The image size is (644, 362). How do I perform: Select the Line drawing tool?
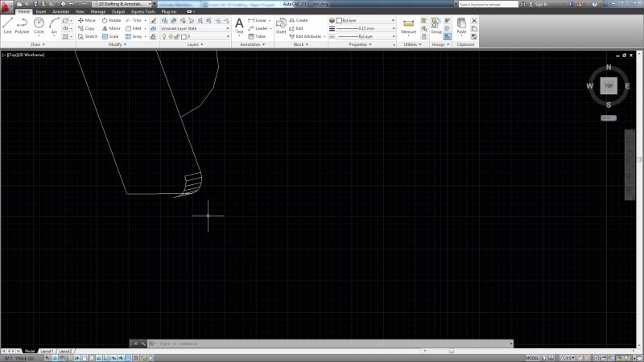[x=7, y=25]
